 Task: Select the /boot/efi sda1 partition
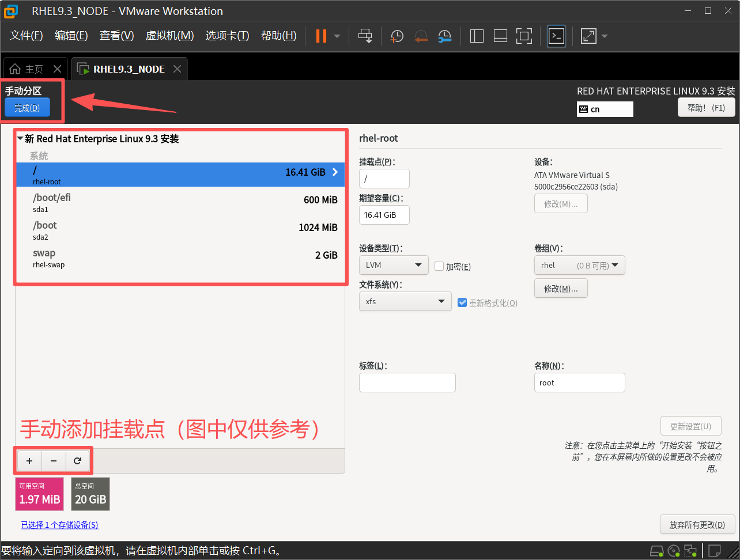(x=180, y=202)
